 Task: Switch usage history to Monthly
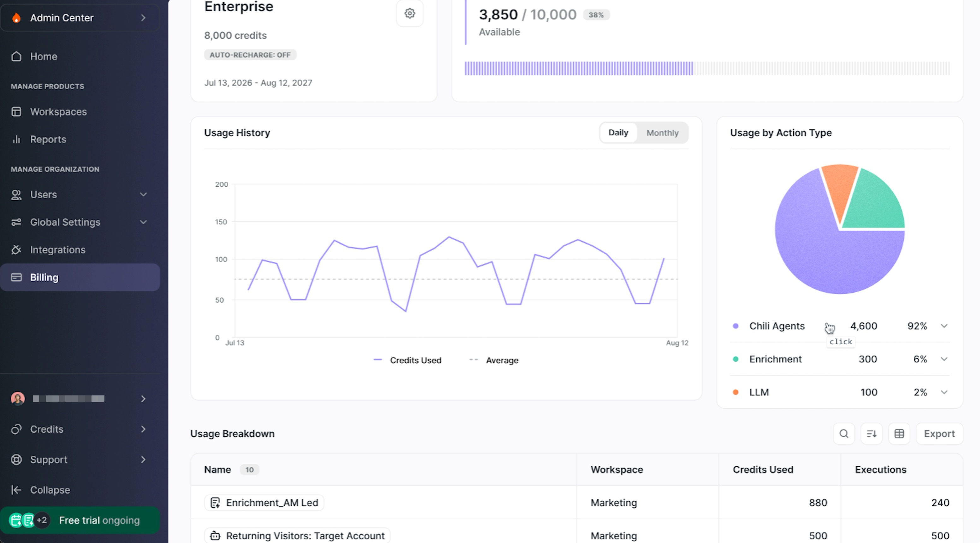[662, 133]
